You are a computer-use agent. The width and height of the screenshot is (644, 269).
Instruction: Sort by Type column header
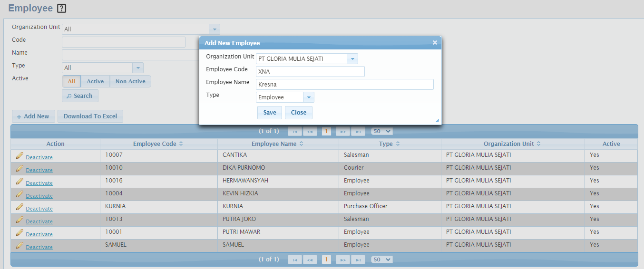pyautogui.click(x=390, y=144)
